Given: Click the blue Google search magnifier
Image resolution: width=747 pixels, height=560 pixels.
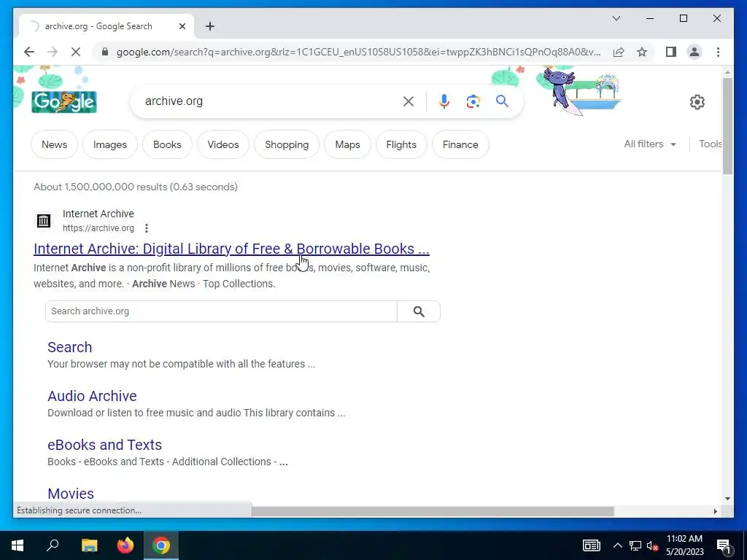Looking at the screenshot, I should 502,101.
